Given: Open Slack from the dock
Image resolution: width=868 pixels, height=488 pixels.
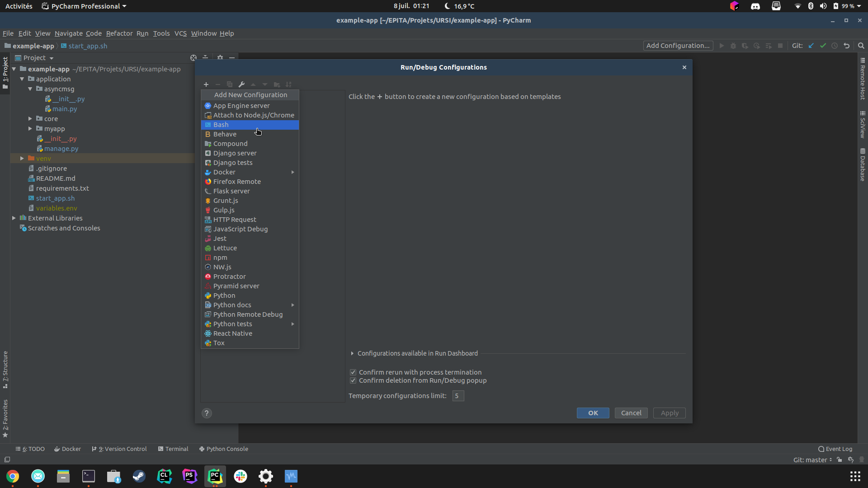Looking at the screenshot, I should click(241, 476).
